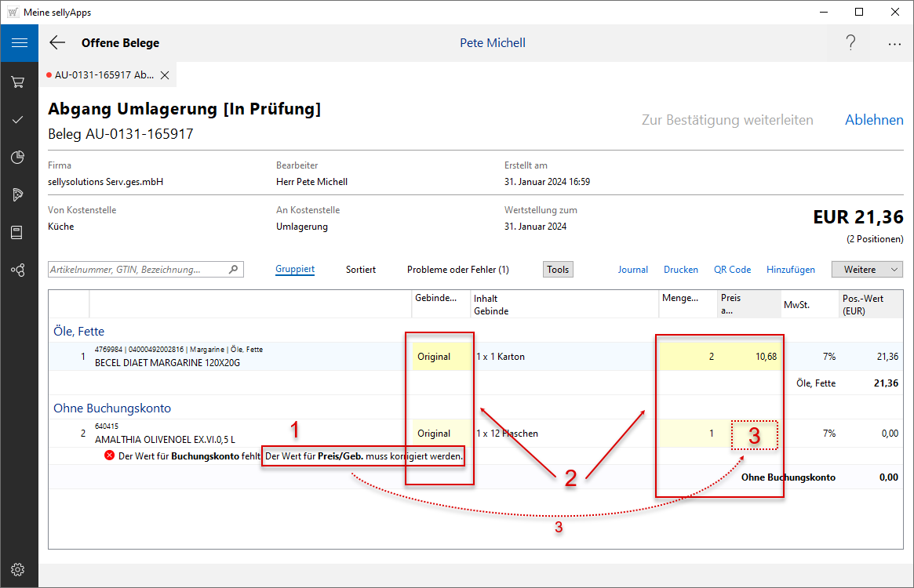
Task: Open settings gear in sidebar
Action: (18, 569)
